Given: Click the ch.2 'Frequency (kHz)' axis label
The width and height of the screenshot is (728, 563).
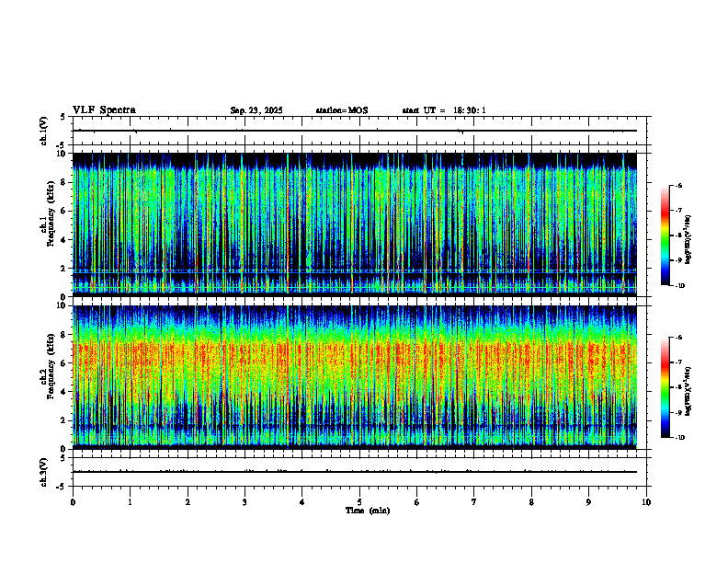Looking at the screenshot, I should click(x=51, y=366).
